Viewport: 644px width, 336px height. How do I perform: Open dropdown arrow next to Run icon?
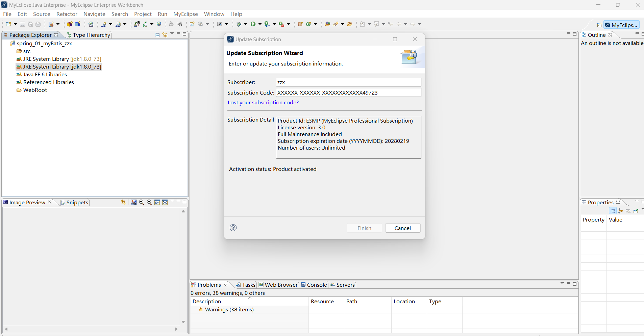click(260, 24)
